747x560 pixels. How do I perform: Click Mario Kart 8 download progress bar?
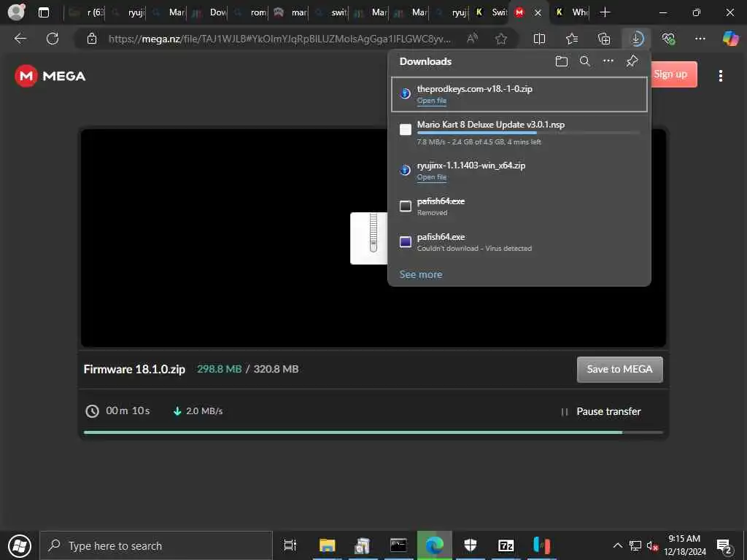coord(528,133)
